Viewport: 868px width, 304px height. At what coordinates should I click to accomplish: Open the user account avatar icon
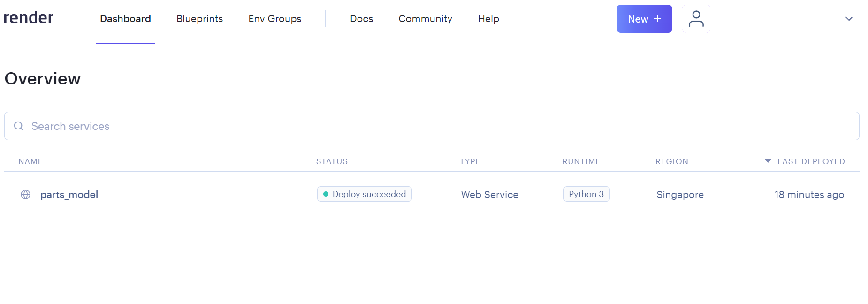(x=696, y=19)
